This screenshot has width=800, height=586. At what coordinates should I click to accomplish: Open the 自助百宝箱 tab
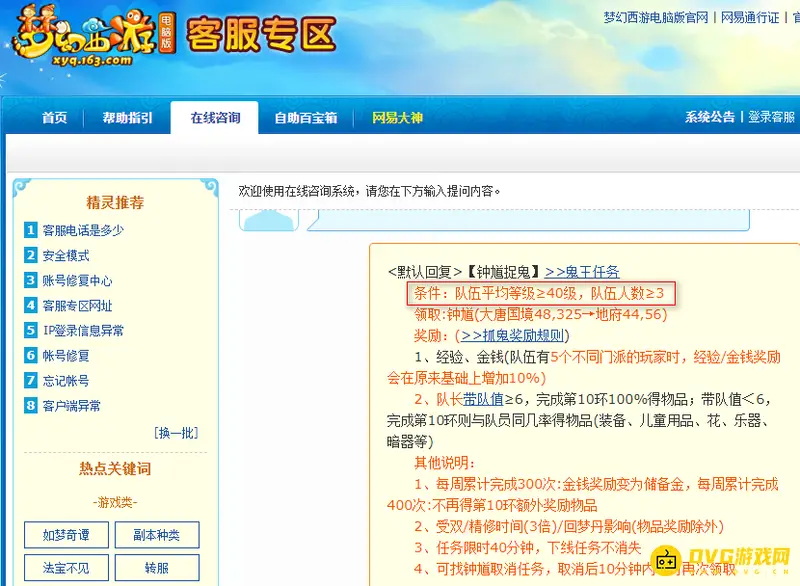(x=306, y=118)
